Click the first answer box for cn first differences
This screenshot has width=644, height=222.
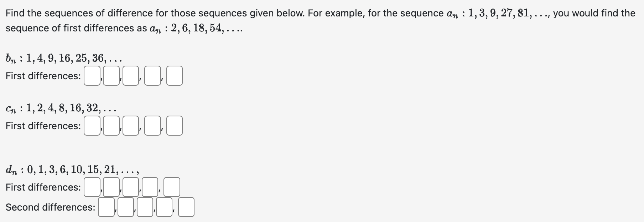click(92, 126)
